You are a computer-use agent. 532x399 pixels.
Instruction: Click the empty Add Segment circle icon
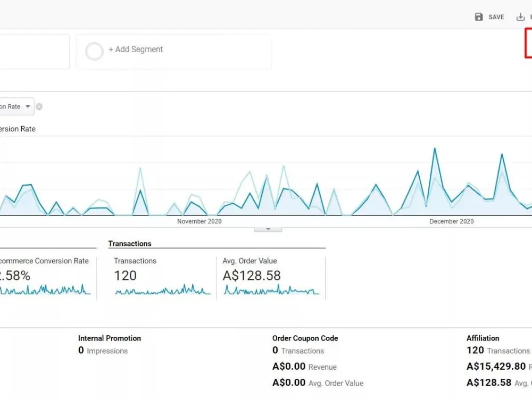[94, 51]
